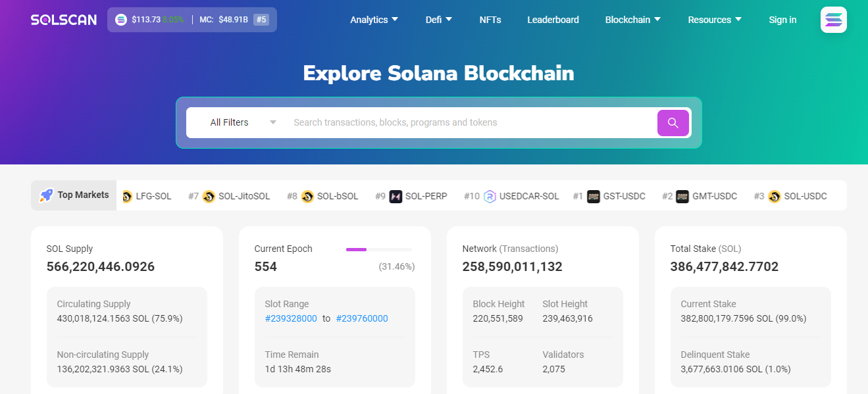Click the magenta search magnifier button

(673, 123)
